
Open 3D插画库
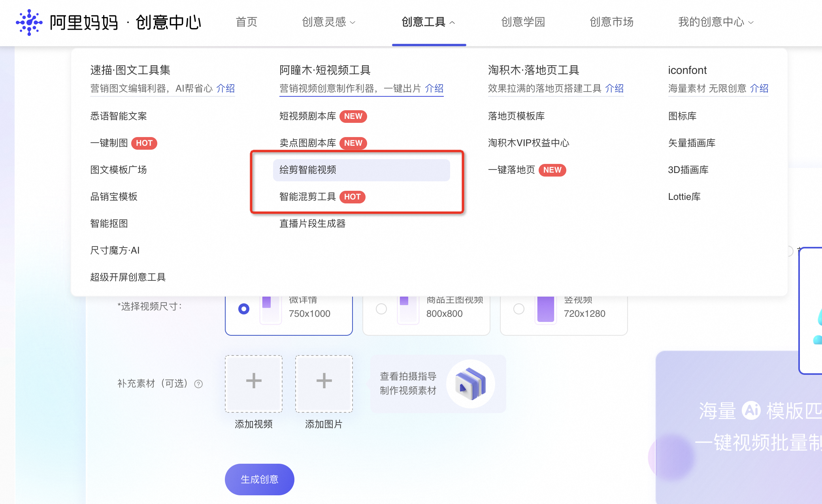coord(688,170)
